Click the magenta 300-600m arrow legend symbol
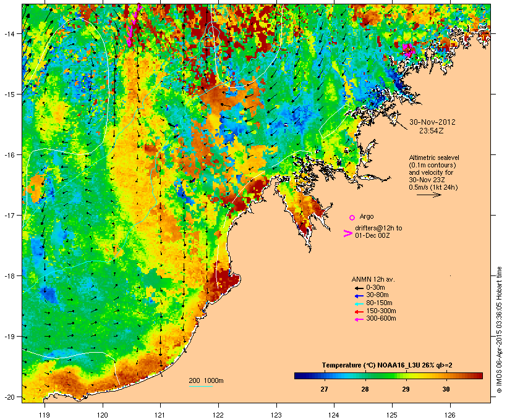Viewport: 507px width, 420px height. pyautogui.click(x=359, y=319)
